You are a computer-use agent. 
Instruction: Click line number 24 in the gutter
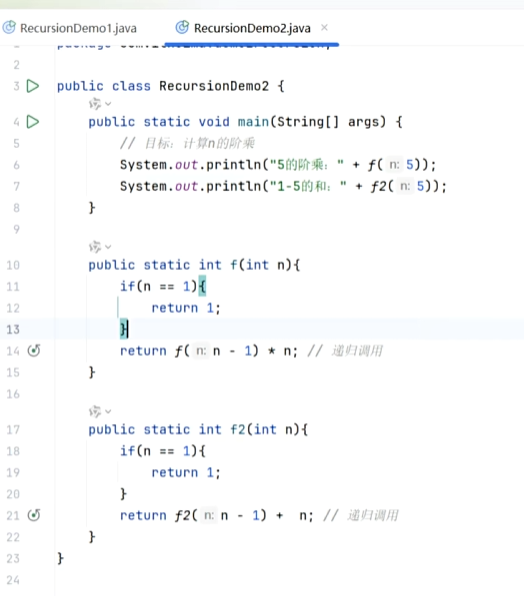(13, 580)
